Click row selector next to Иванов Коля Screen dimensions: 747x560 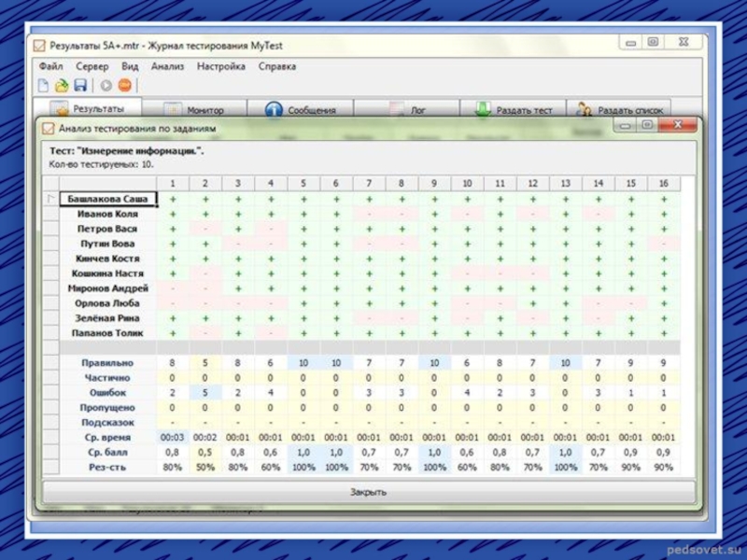click(50, 214)
